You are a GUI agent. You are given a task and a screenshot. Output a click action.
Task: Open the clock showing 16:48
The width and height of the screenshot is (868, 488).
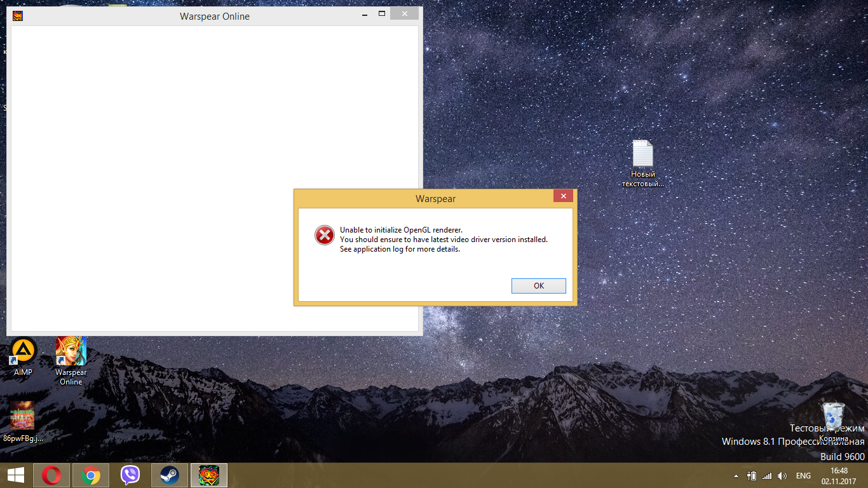coord(839,476)
